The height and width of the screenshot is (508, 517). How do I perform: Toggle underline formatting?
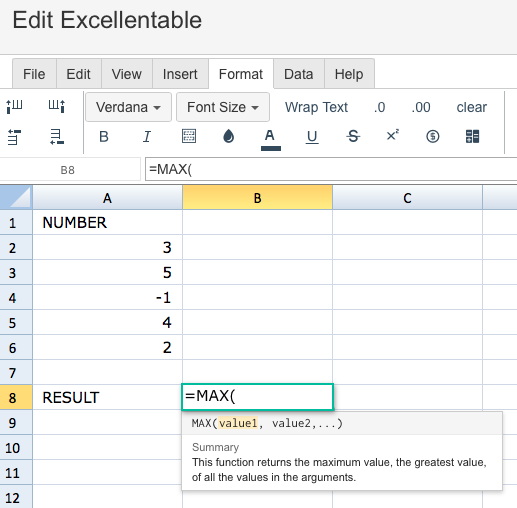tap(312, 137)
